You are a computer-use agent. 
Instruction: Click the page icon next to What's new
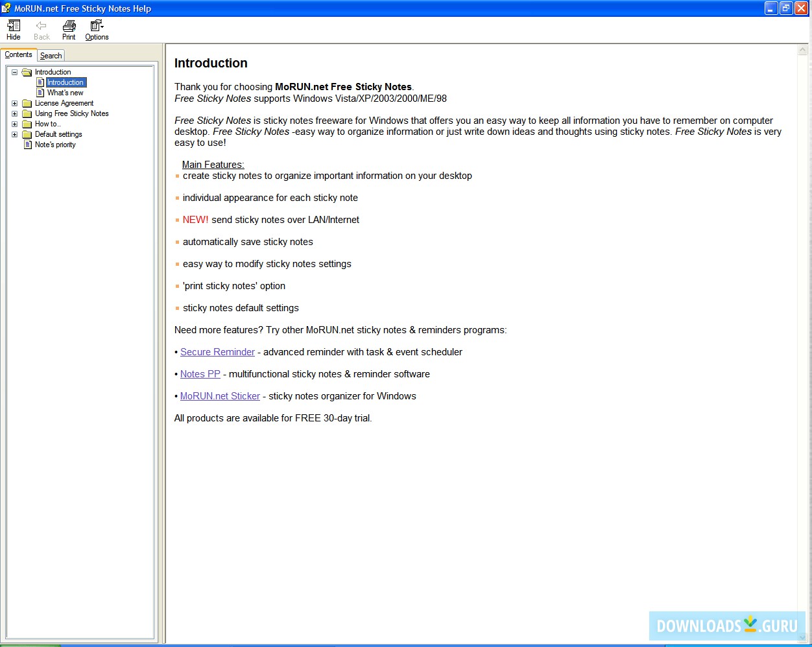[x=40, y=92]
